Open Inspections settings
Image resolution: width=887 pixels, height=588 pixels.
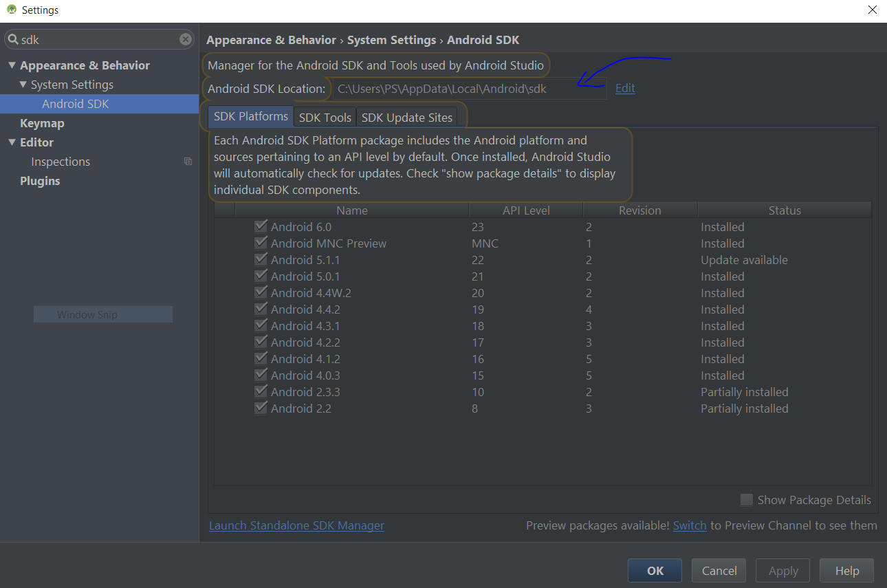point(61,162)
